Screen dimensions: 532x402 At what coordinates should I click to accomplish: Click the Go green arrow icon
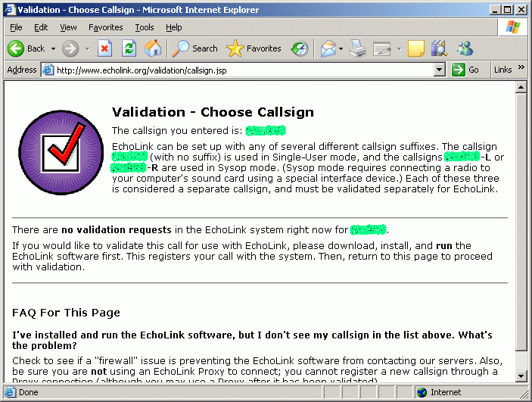pos(458,70)
